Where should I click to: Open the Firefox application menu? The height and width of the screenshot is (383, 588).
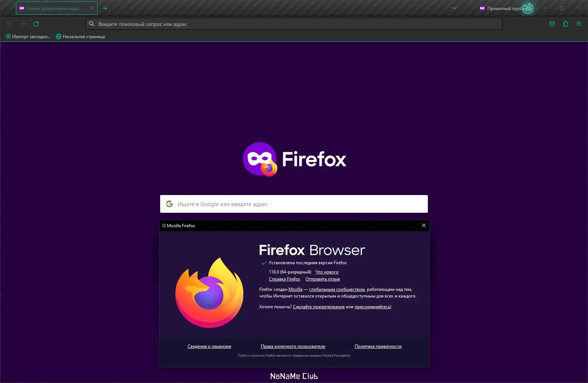[579, 24]
